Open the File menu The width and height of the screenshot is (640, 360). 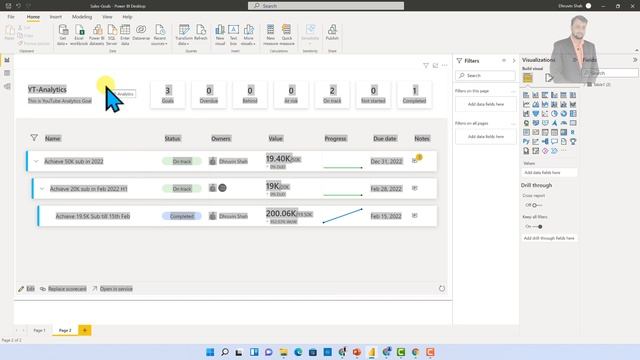tap(11, 17)
